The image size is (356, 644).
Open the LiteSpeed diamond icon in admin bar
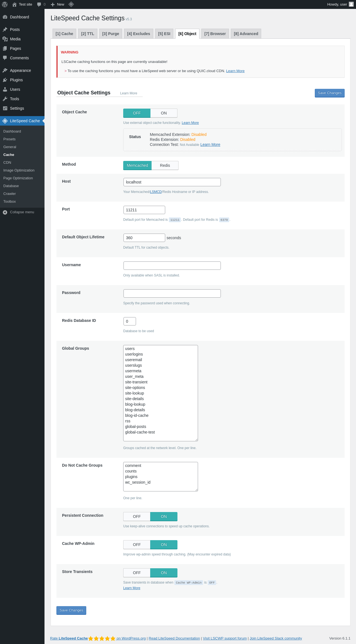(x=71, y=4)
